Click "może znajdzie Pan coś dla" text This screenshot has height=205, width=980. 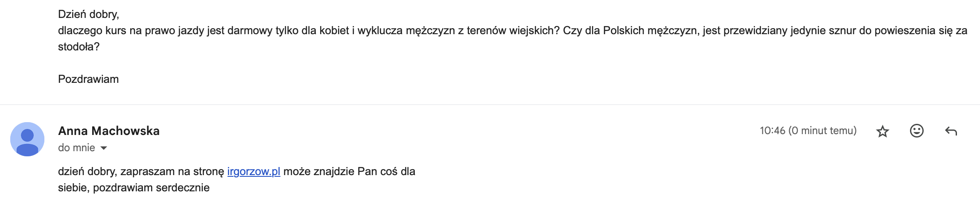349,172
